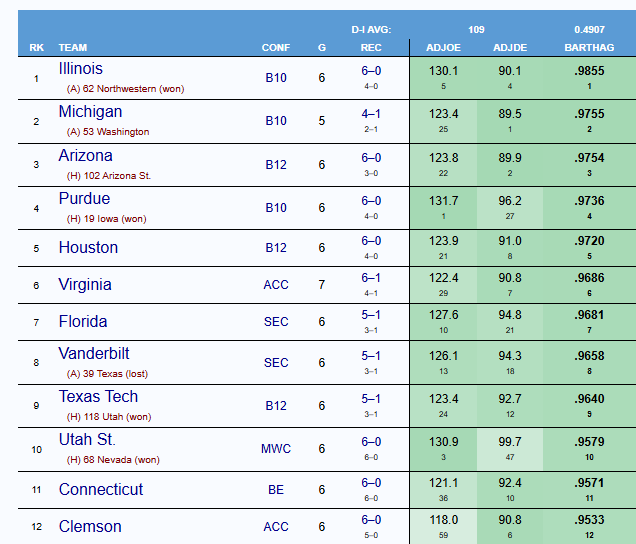Open Clemson's ACC conference link

click(276, 527)
